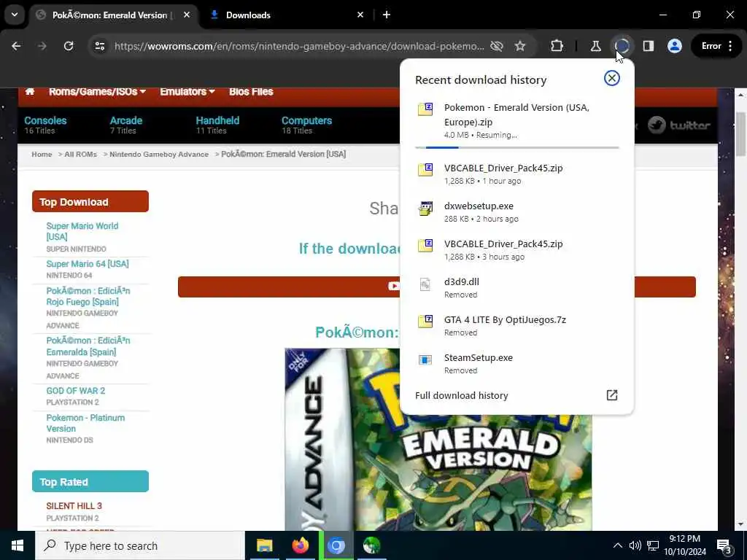Expand the Roms/Games/ISOs dropdown menu
This screenshot has height=560, width=747.
97,91
